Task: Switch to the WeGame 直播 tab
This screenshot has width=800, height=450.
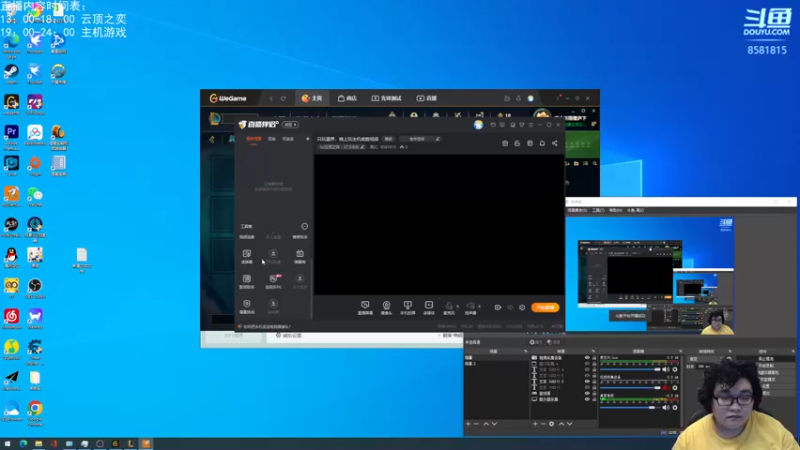Action: 427,98
